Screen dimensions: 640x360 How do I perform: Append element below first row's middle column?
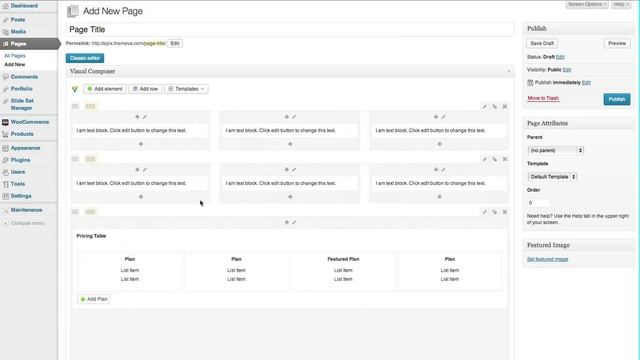click(290, 144)
